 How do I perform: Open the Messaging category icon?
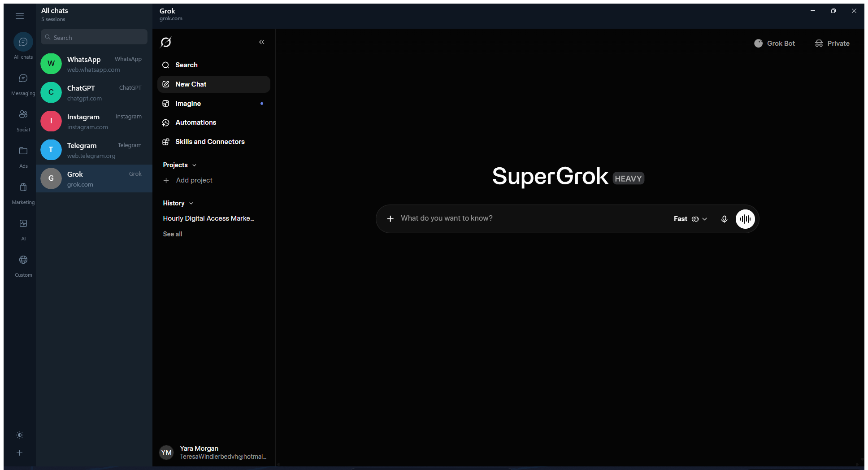[23, 78]
